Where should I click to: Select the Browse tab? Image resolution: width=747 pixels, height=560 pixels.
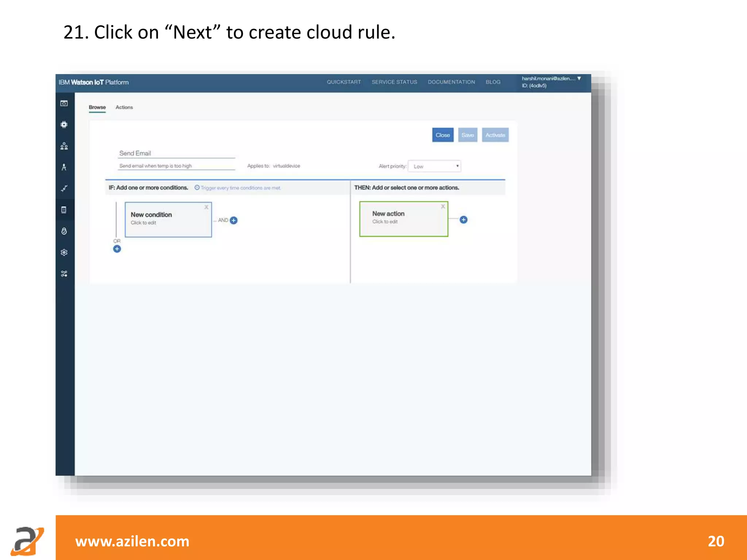pos(97,107)
